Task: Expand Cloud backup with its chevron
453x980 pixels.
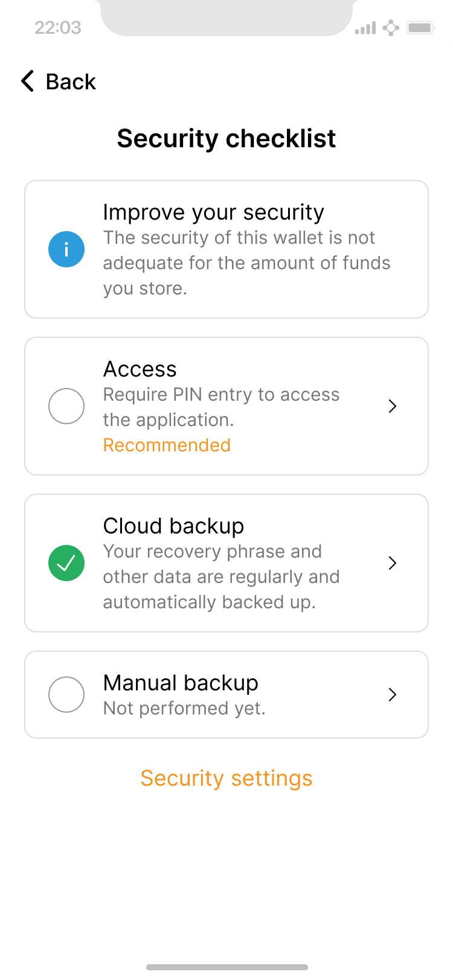Action: (x=393, y=563)
